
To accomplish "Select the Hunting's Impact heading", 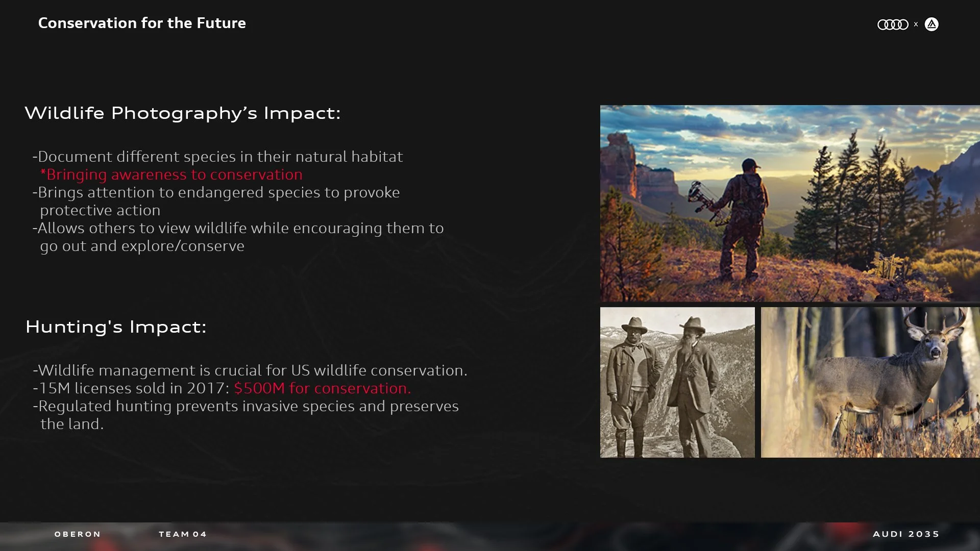I will pyautogui.click(x=116, y=327).
